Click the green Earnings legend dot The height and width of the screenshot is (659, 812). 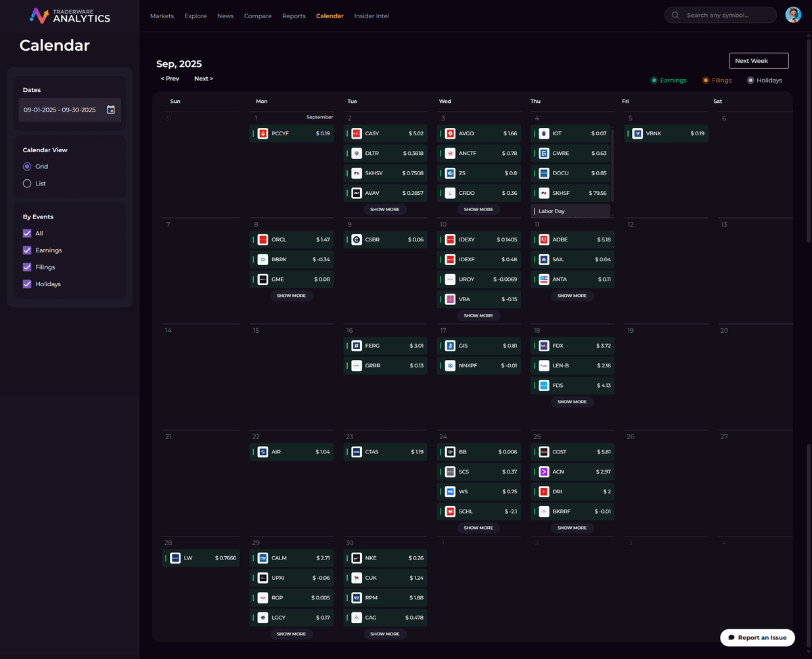(654, 81)
